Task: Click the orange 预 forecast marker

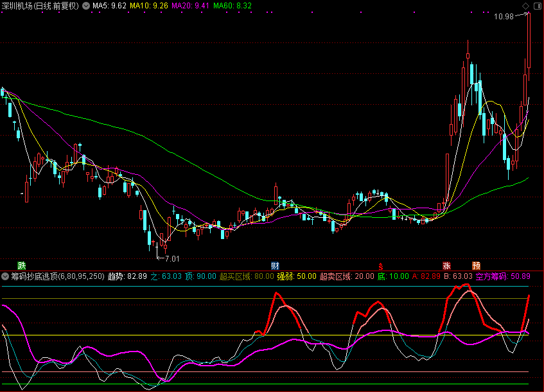Action: pyautogui.click(x=476, y=265)
